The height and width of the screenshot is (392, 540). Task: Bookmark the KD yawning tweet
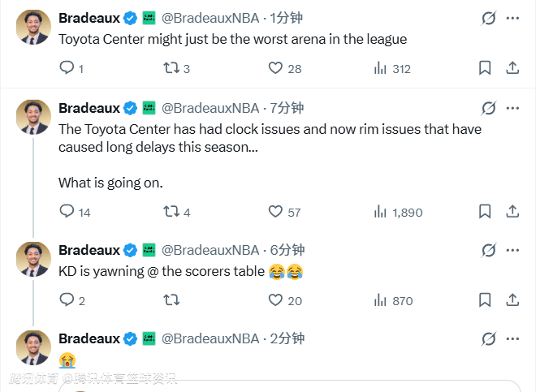[485, 300]
